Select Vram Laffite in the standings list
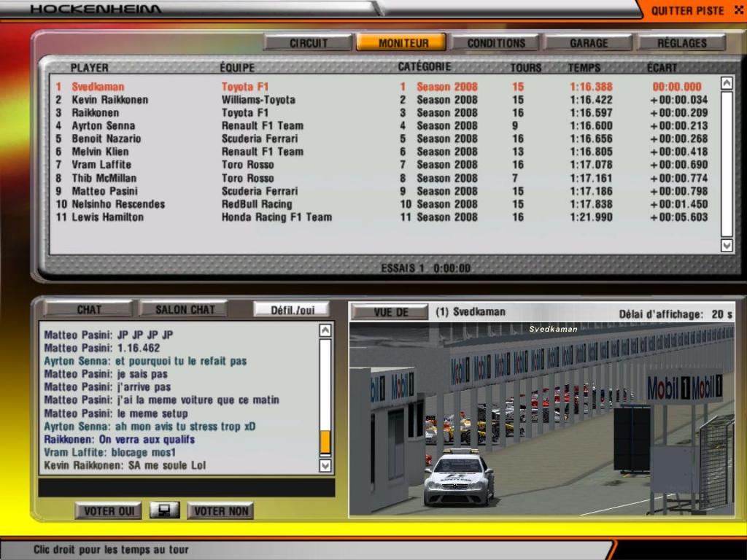The image size is (747, 560). [381, 165]
